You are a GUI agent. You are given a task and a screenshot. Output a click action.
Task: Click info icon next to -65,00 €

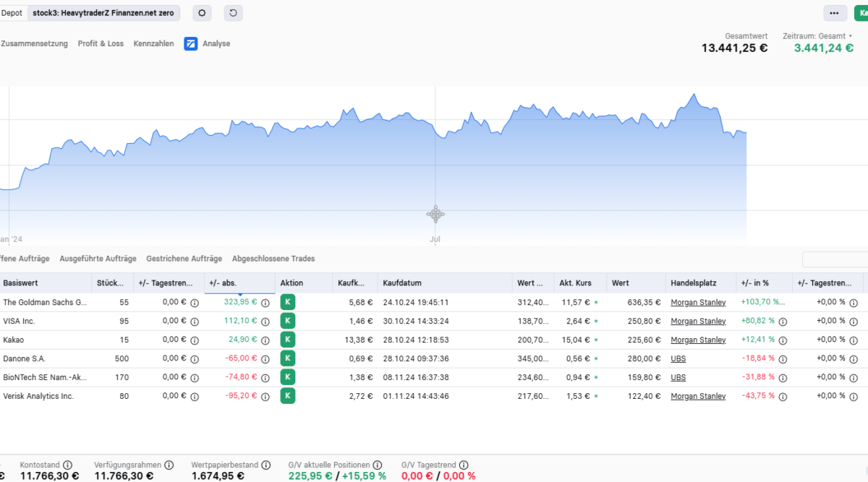coord(265,359)
